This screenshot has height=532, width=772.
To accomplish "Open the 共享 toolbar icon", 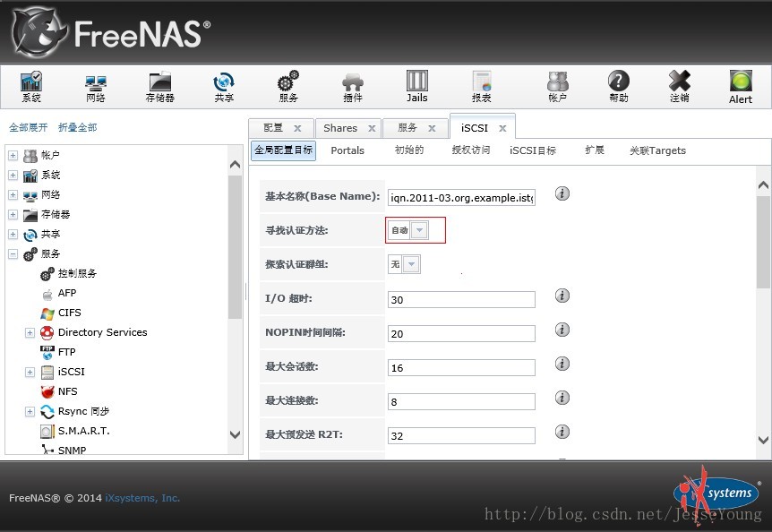I will pyautogui.click(x=224, y=87).
